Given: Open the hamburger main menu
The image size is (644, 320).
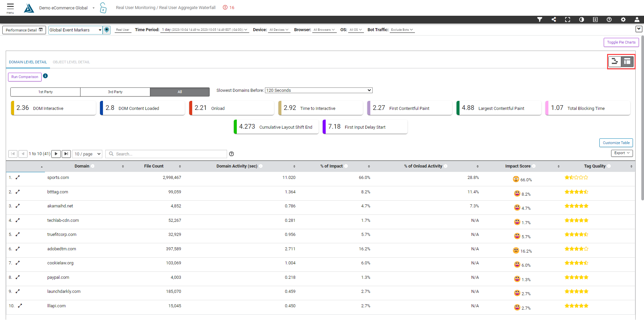Looking at the screenshot, I should tap(10, 7).
